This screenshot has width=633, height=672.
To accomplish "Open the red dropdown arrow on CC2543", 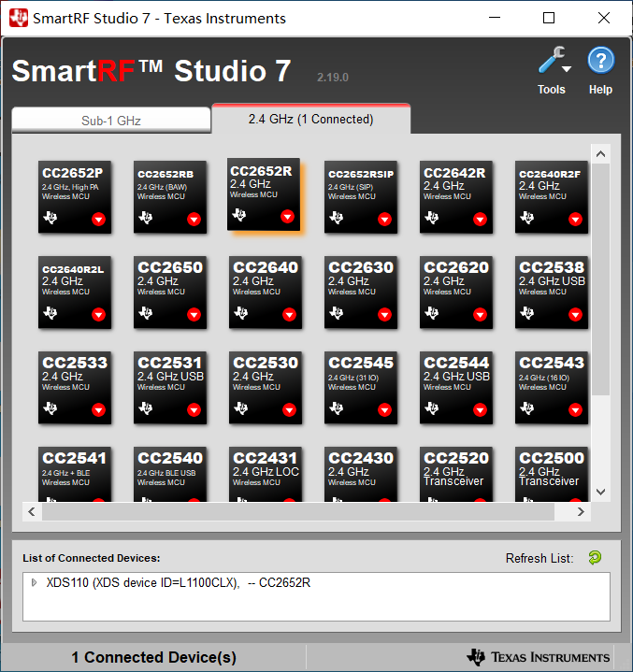I will [575, 409].
